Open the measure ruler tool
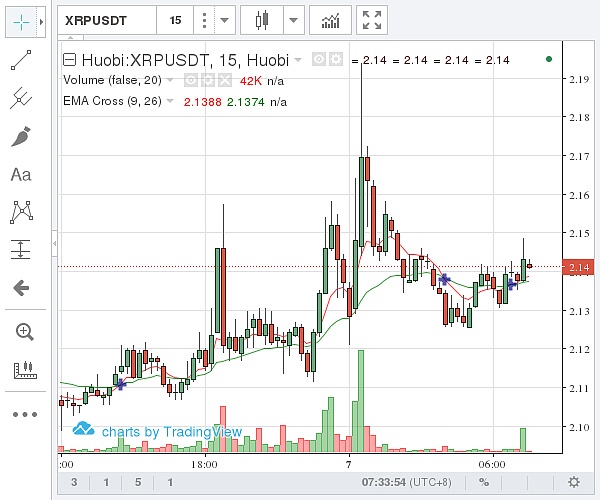Viewport: 600px width, 500px height. (25, 370)
